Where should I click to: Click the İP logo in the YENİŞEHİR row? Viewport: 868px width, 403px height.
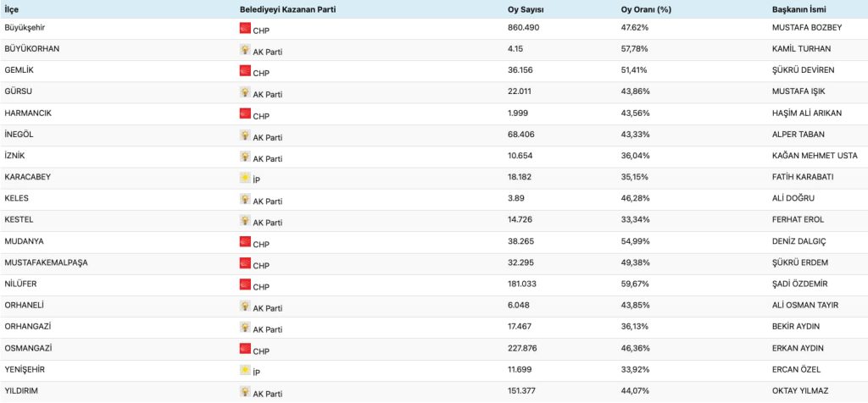246,371
